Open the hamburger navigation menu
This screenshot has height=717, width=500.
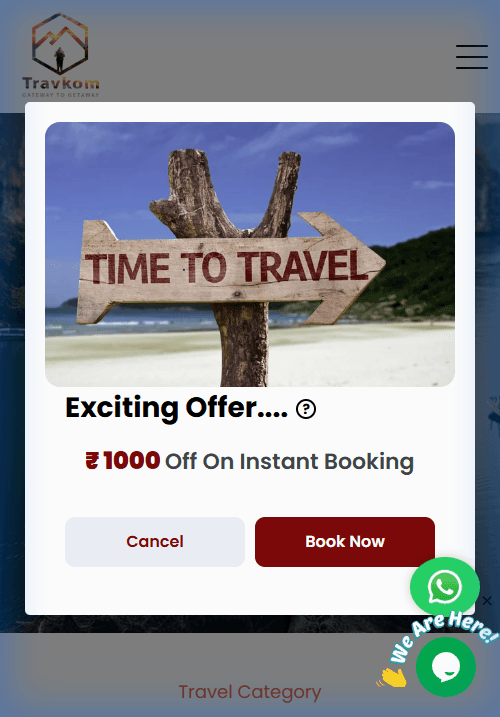coord(472,57)
